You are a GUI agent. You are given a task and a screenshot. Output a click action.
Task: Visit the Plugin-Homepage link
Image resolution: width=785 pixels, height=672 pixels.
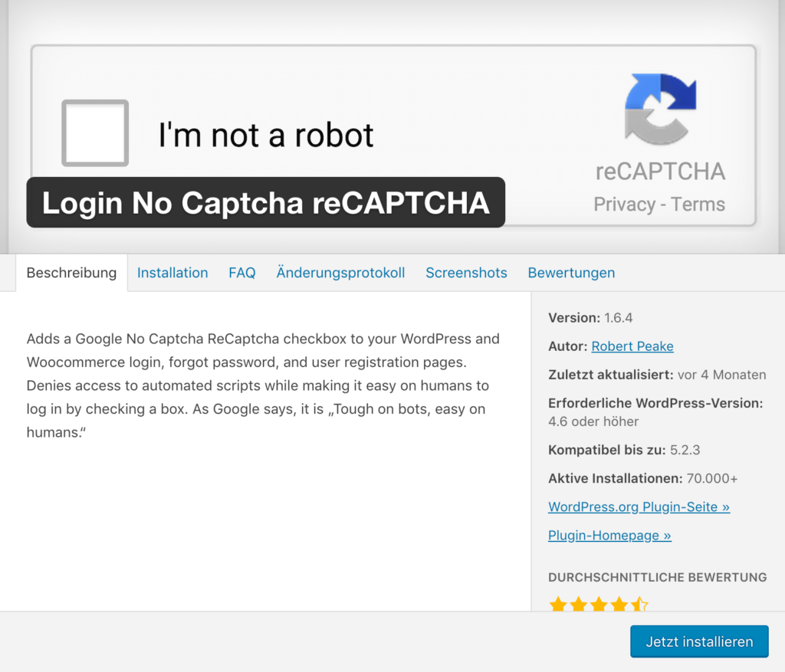pos(609,536)
